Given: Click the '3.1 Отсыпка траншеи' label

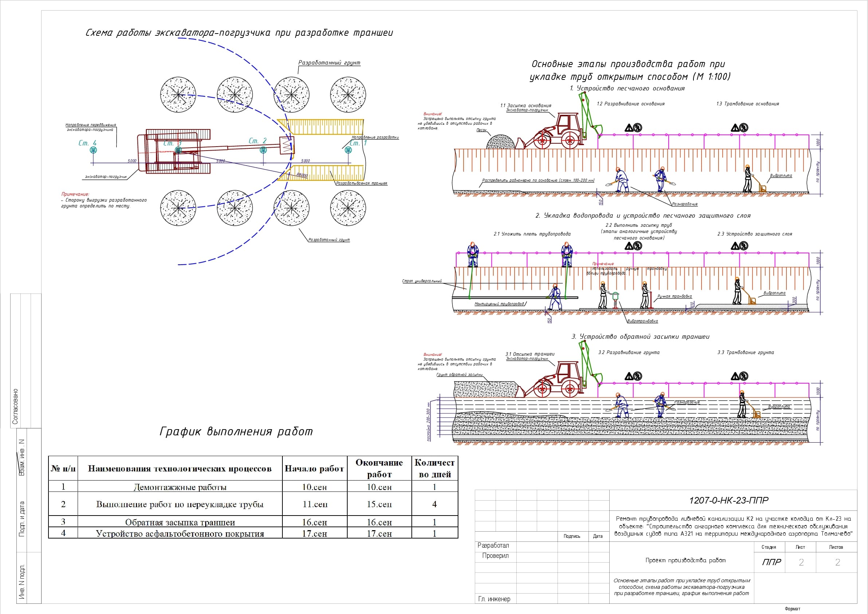Looking at the screenshot, I should (x=529, y=354).
